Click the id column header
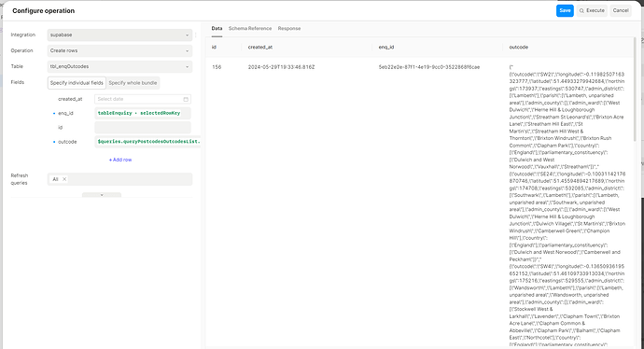 click(x=214, y=48)
